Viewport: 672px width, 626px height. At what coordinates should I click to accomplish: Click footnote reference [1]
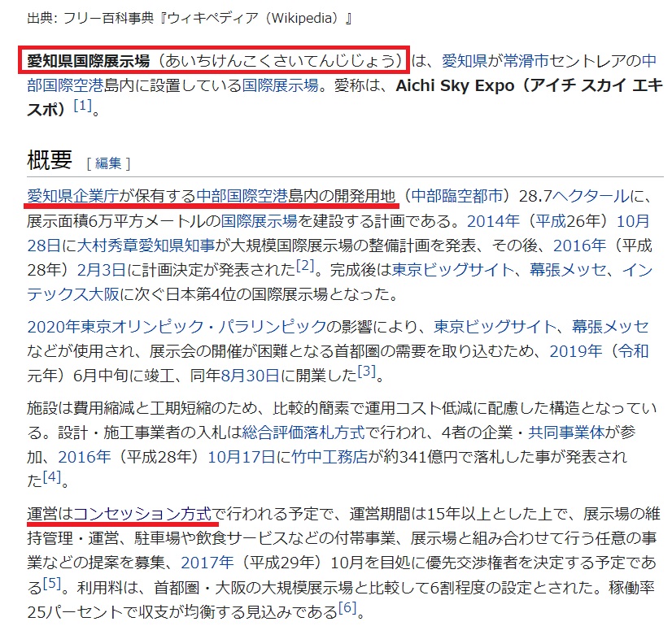click(83, 106)
